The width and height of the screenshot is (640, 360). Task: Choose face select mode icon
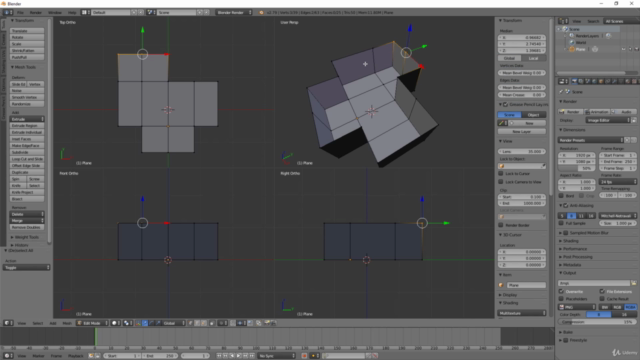(204, 323)
